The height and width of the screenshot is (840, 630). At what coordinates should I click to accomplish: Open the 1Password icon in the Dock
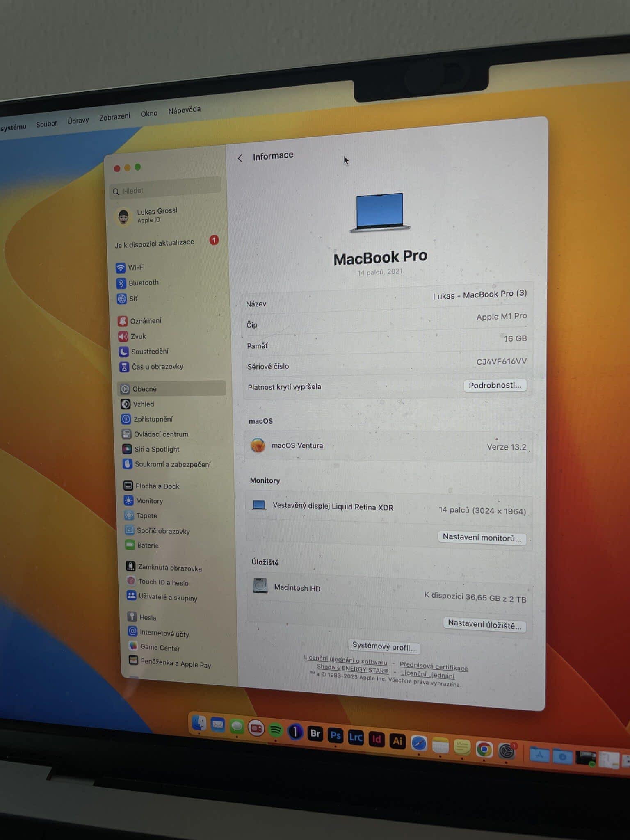(295, 732)
